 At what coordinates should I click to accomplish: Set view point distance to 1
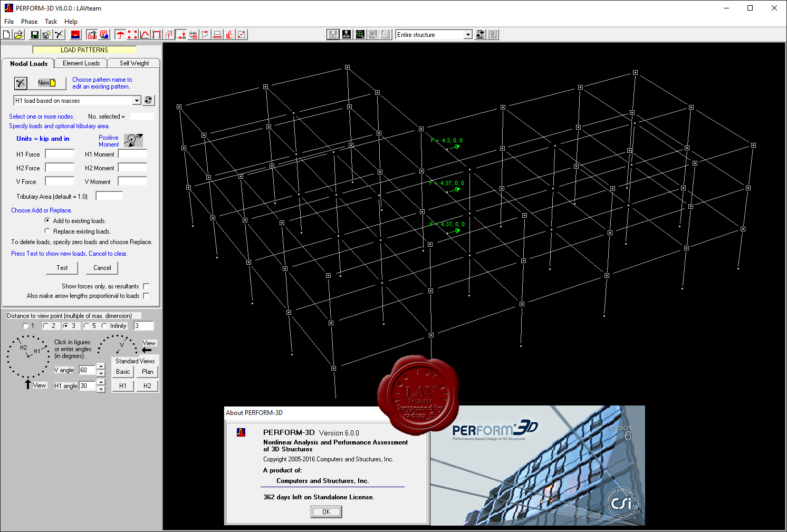point(25,326)
